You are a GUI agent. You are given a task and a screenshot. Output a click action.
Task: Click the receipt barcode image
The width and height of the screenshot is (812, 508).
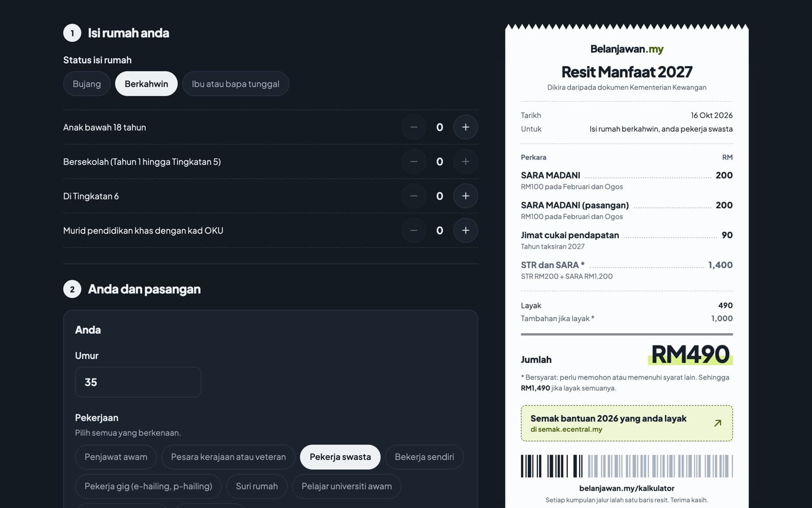click(627, 466)
